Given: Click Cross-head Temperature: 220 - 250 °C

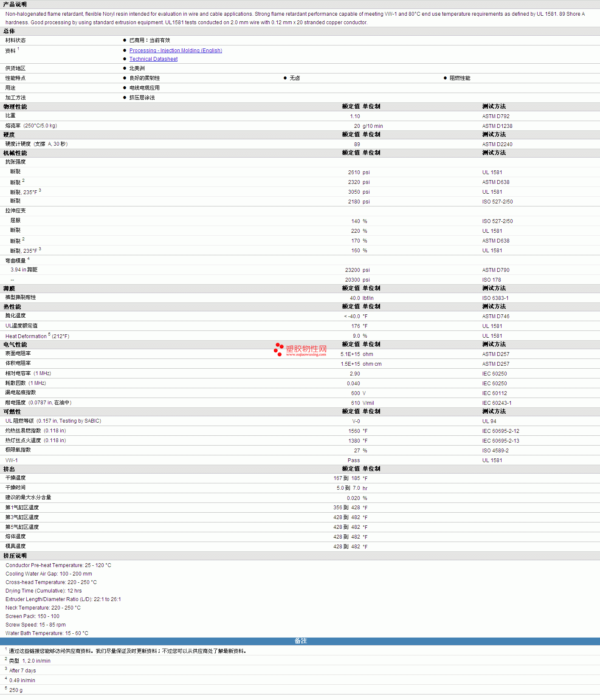Looking at the screenshot, I should tap(51, 582).
